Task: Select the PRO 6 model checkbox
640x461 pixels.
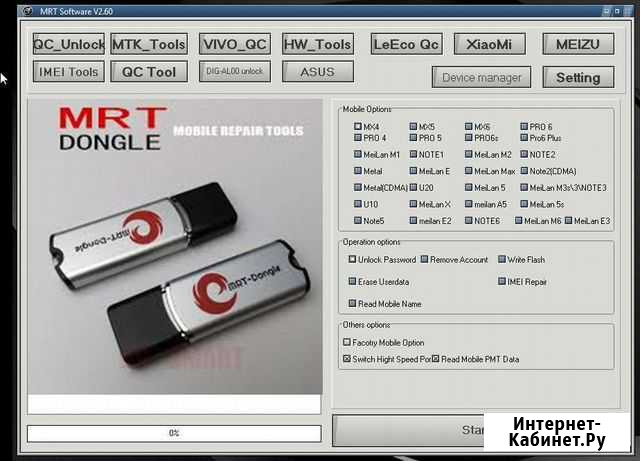Action: click(x=524, y=127)
